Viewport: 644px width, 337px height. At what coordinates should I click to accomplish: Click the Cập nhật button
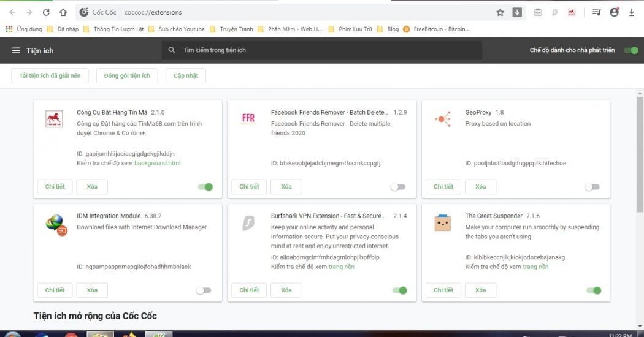[186, 75]
